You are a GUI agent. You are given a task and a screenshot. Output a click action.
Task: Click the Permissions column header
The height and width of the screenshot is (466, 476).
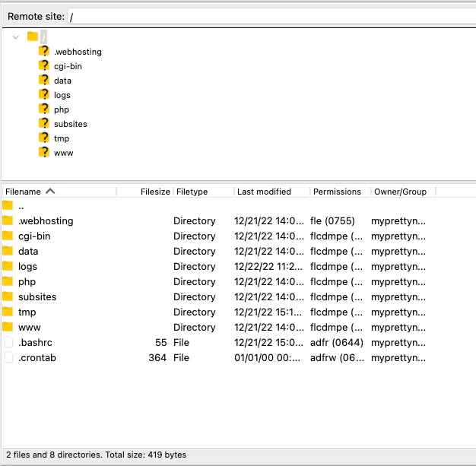click(x=337, y=192)
